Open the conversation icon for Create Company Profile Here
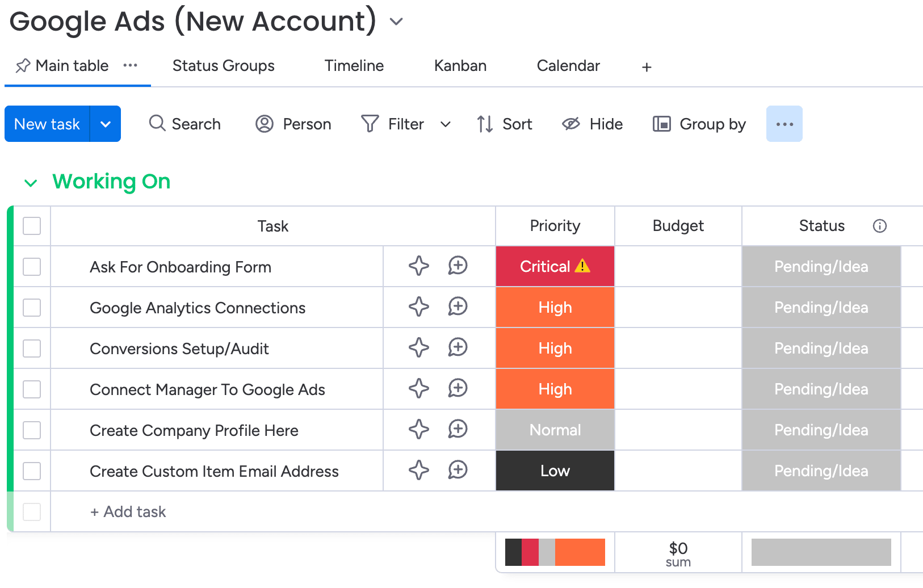The width and height of the screenshot is (923, 588). [458, 430]
